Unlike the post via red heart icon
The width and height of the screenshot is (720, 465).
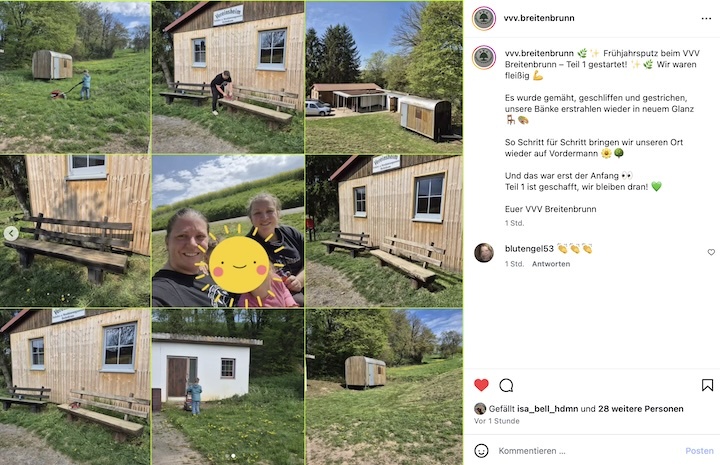481,385
